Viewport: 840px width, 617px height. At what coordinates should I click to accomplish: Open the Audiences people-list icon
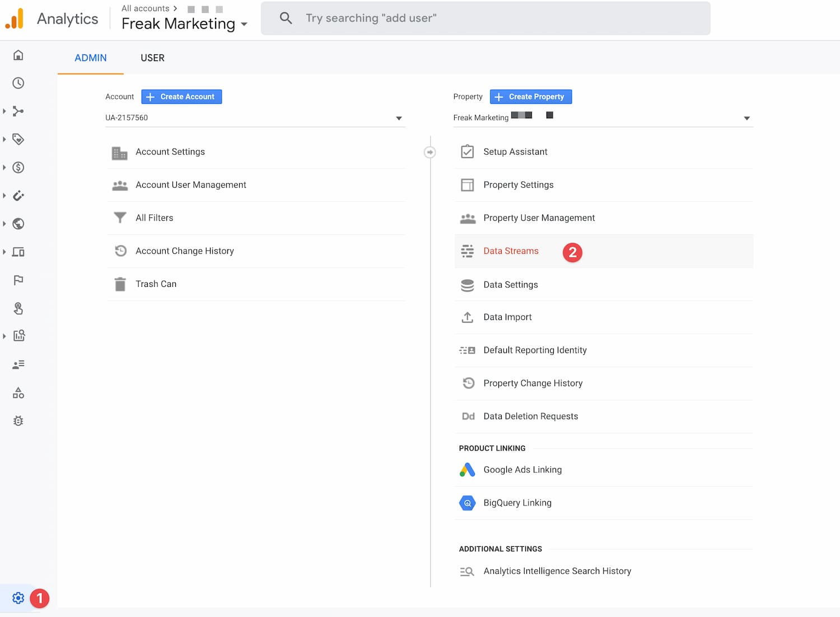click(18, 364)
